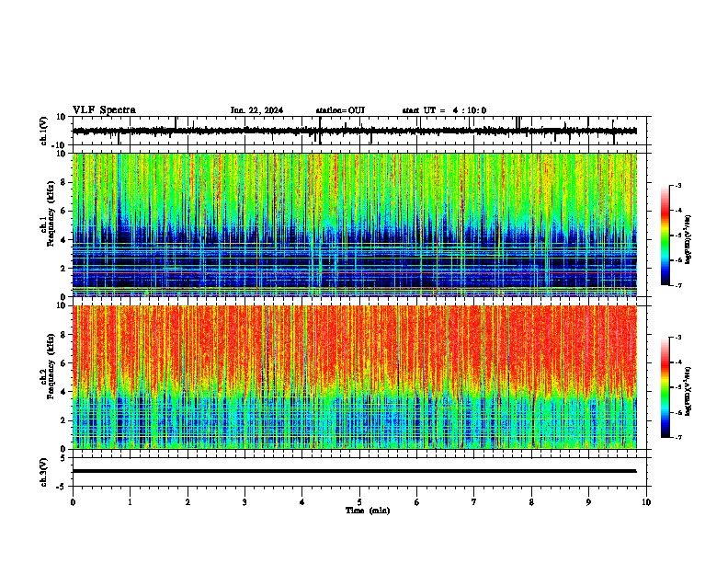Click the '-4' label on ch.2 color scale

pos(678,362)
